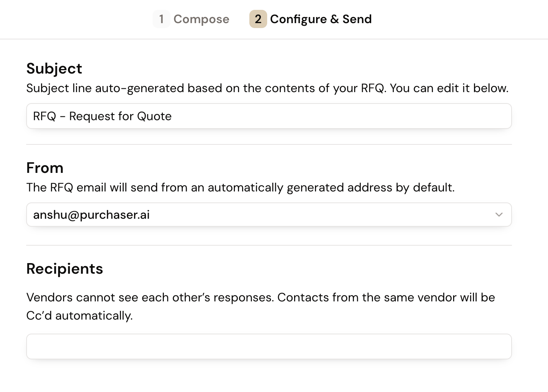This screenshot has height=392, width=548.
Task: Go back to the Compose step
Action: pos(201,19)
